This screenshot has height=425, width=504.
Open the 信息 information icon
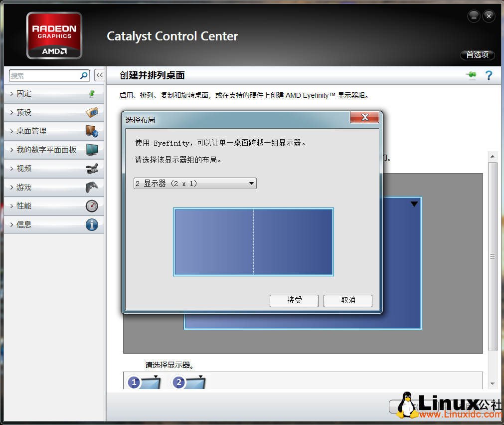tap(92, 224)
